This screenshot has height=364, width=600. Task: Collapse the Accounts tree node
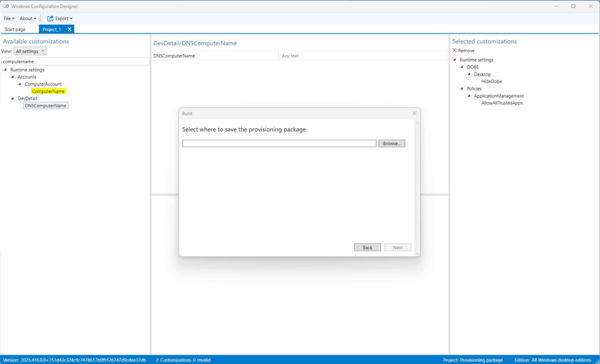pyautogui.click(x=13, y=77)
